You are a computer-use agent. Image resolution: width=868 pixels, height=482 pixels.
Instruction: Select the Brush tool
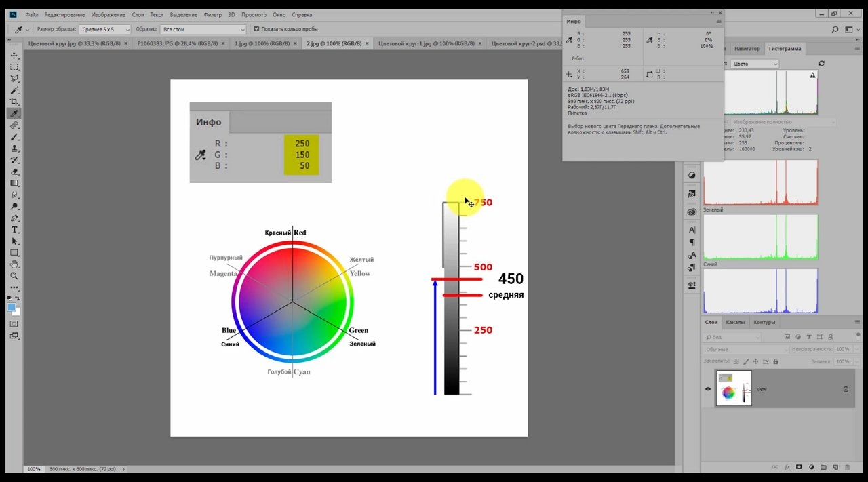(14, 137)
